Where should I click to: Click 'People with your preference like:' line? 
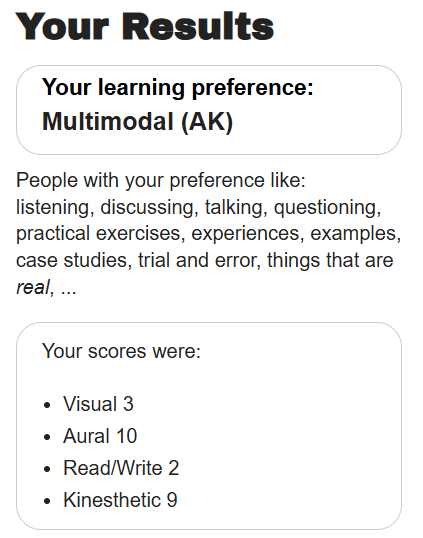click(x=161, y=180)
